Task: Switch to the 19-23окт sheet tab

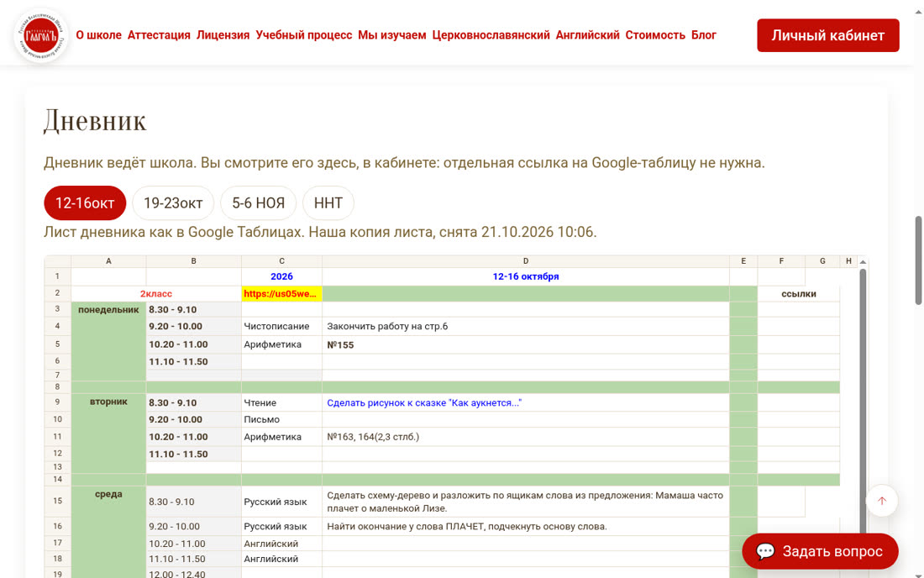Action: 173,203
